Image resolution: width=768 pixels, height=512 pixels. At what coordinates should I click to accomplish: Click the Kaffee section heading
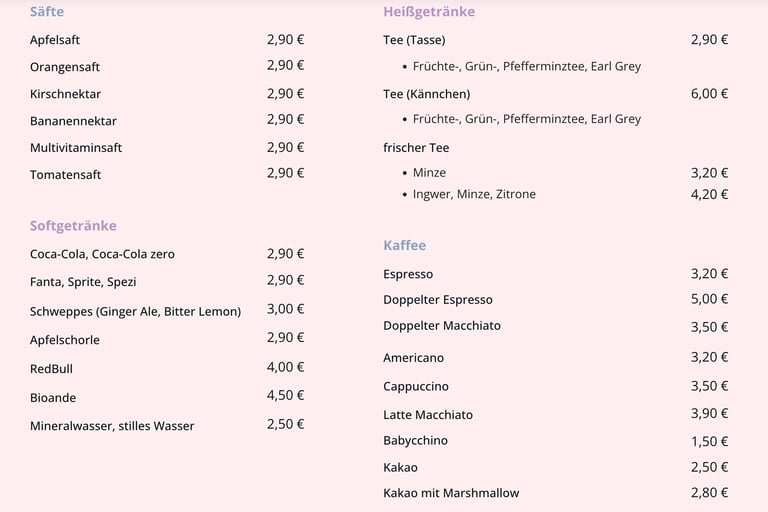point(404,245)
